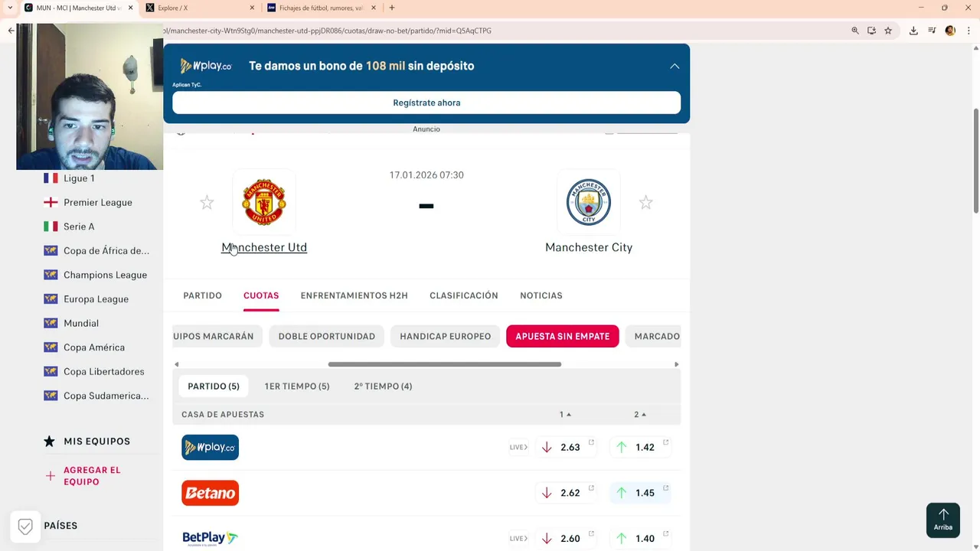Screen dimensions: 980x551
Task: Open Manchester Utd team link
Action: 264,247
